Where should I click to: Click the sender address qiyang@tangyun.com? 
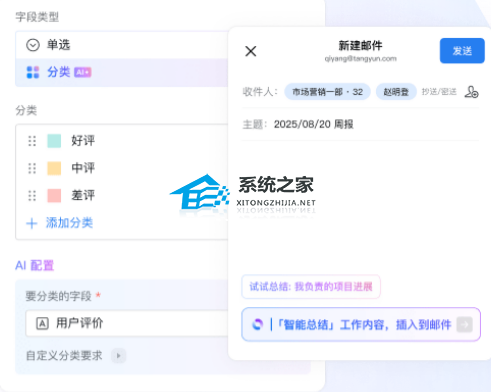361,59
